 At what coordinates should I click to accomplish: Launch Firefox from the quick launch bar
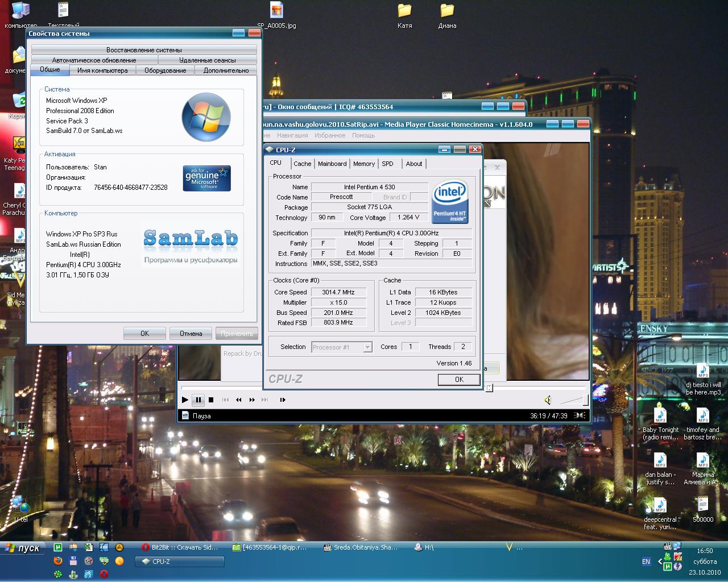pos(57,561)
